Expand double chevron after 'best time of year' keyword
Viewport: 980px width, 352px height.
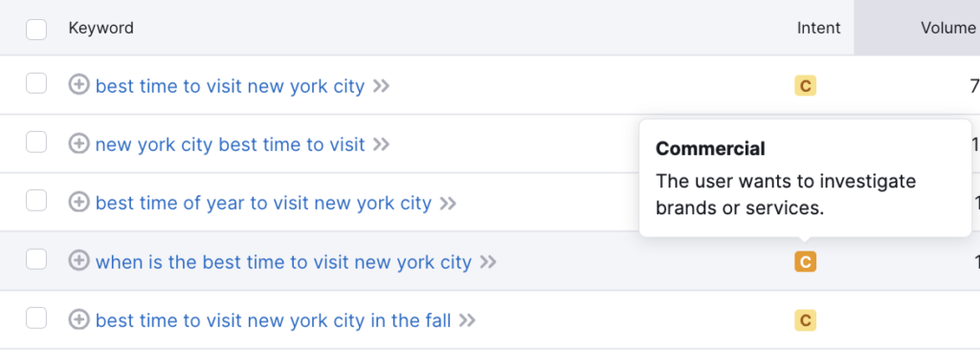tap(448, 204)
